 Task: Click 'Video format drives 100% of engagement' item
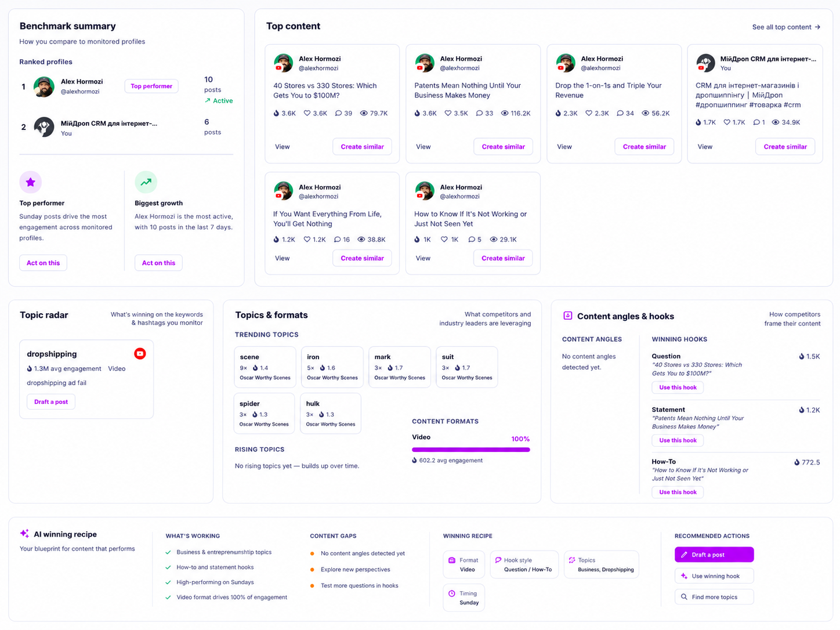point(231,597)
